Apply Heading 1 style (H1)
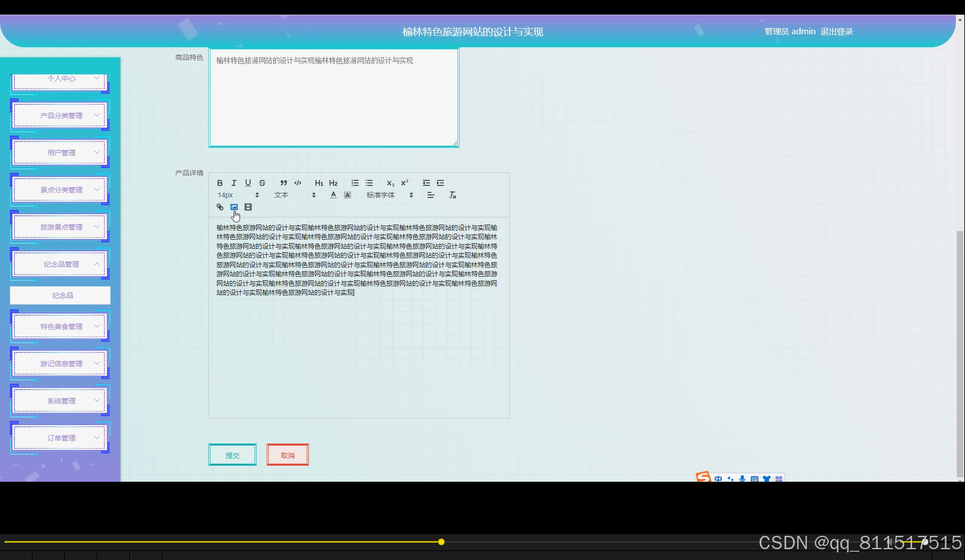 pos(319,183)
